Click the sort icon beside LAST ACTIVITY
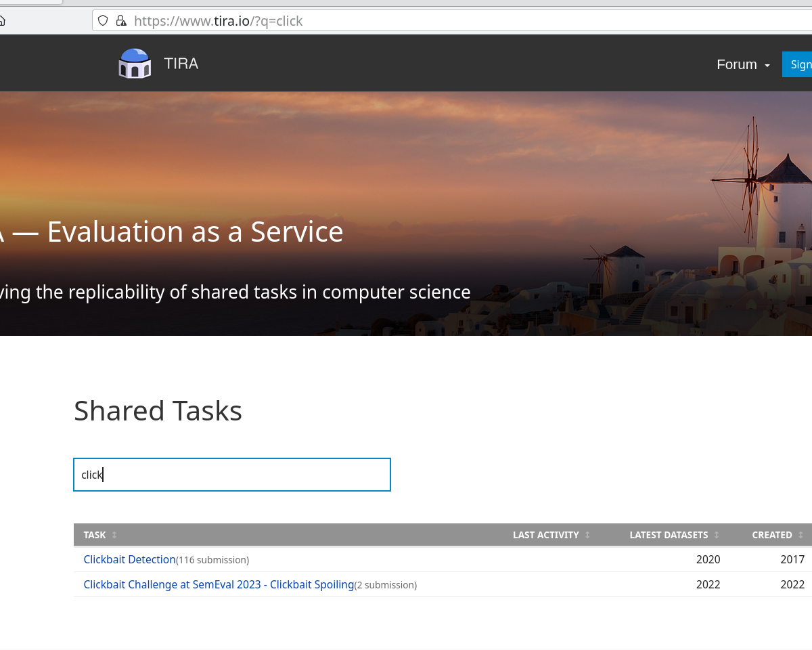 [586, 535]
